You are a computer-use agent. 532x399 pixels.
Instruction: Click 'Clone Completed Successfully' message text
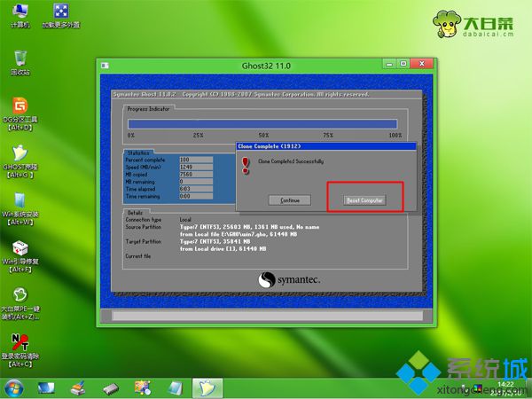click(291, 161)
